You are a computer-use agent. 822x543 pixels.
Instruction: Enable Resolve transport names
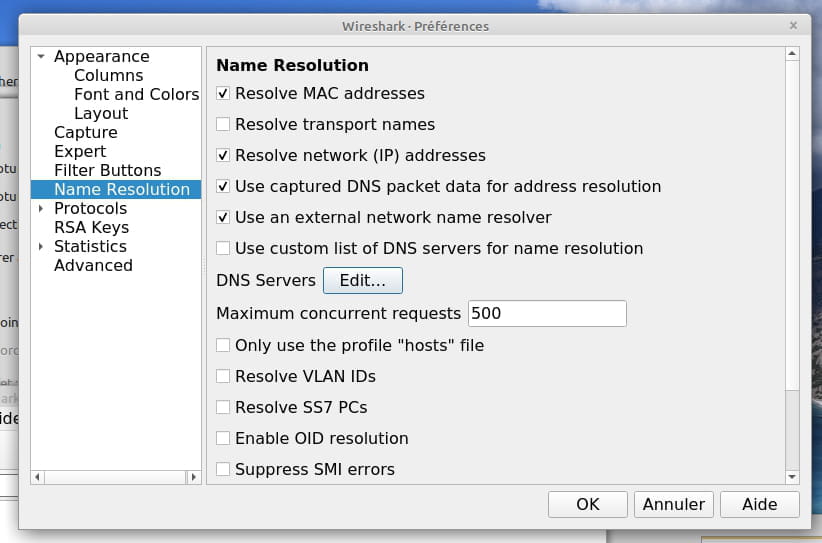[x=223, y=124]
